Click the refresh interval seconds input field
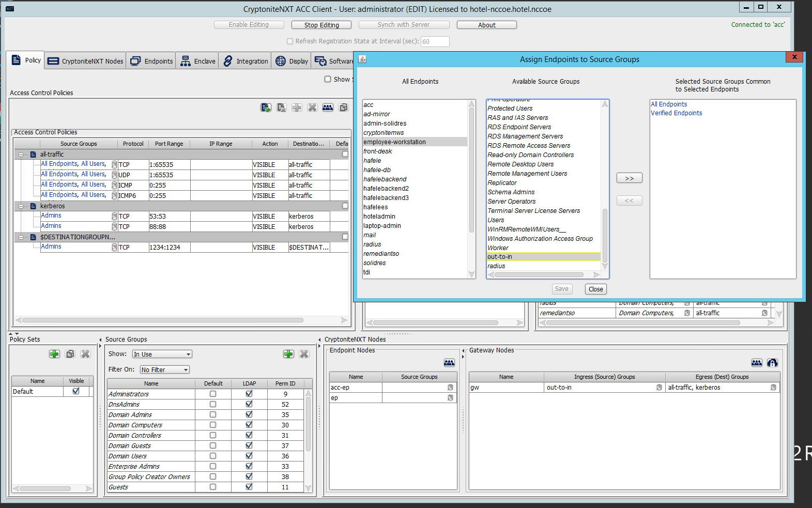The image size is (812, 508). pos(435,41)
